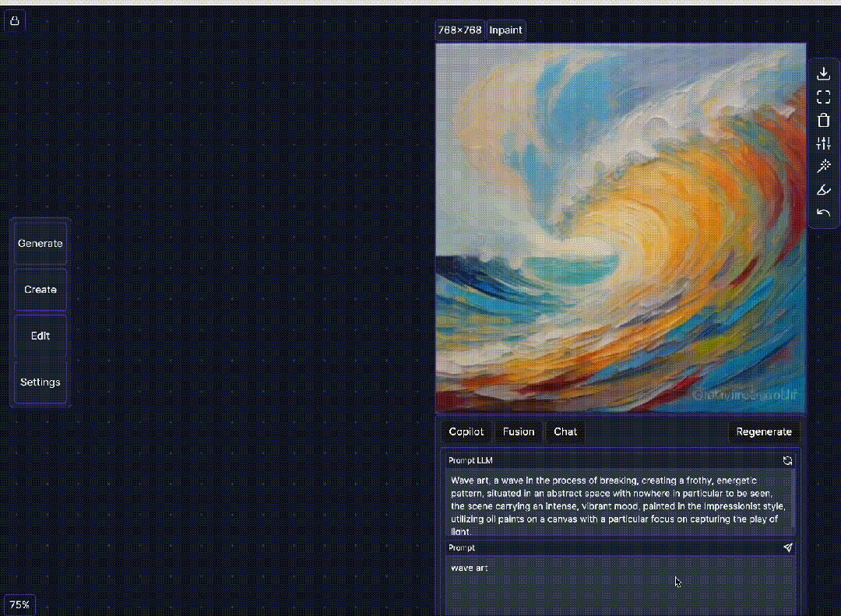This screenshot has width=841, height=616.
Task: Choose the eraser tool icon
Action: point(823,190)
